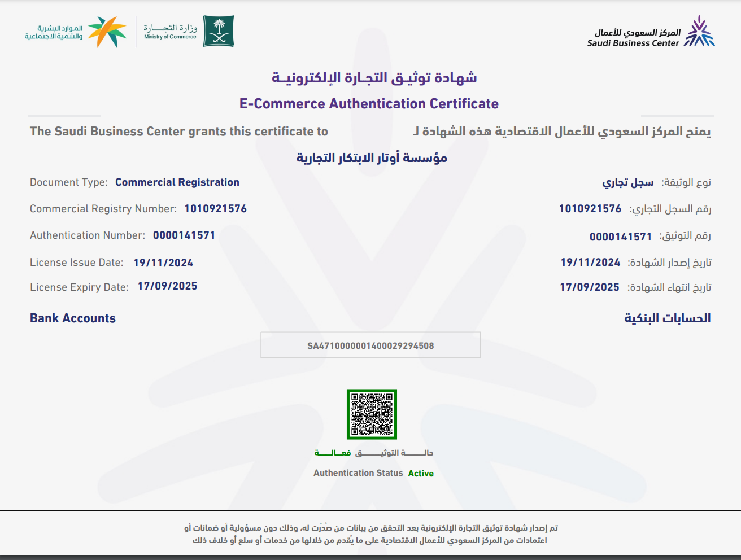Screen dimensions: 741x560
Task: Click the Arabic disclaimer text in footer
Action: (370, 534)
